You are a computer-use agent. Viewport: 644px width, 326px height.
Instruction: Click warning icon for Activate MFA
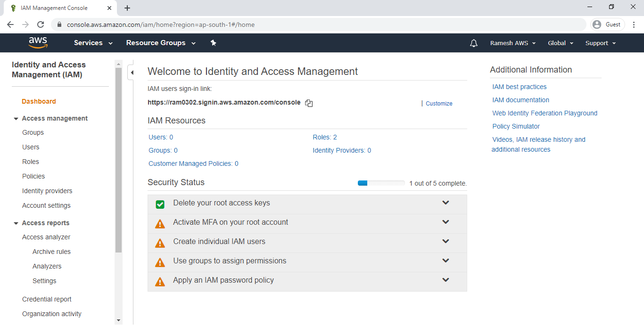[160, 224]
